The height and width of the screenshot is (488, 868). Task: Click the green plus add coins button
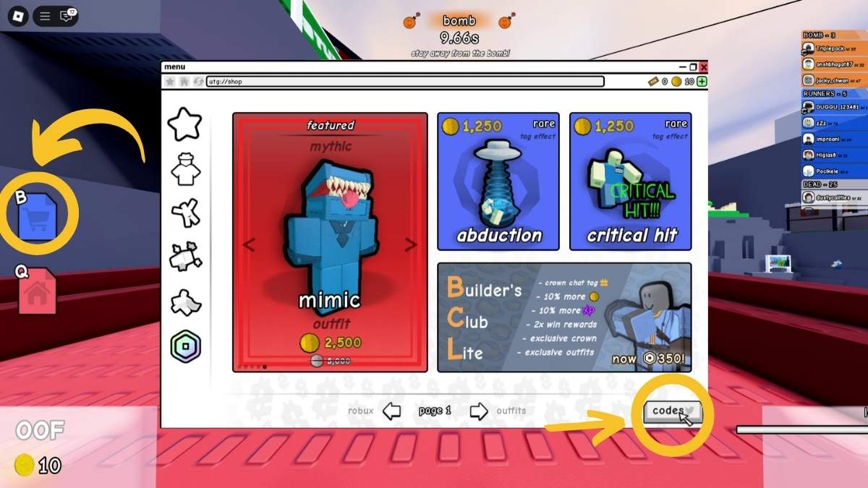[702, 82]
